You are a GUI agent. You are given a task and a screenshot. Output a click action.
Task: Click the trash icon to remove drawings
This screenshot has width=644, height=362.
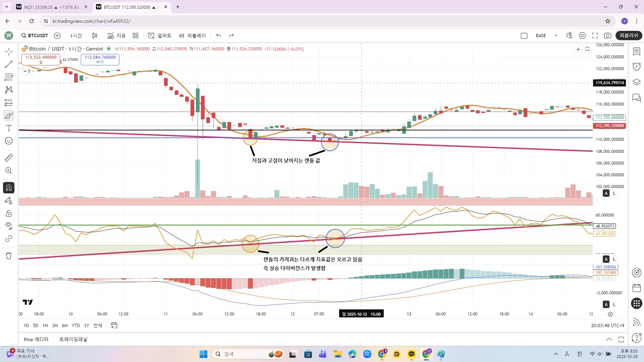[9, 256]
